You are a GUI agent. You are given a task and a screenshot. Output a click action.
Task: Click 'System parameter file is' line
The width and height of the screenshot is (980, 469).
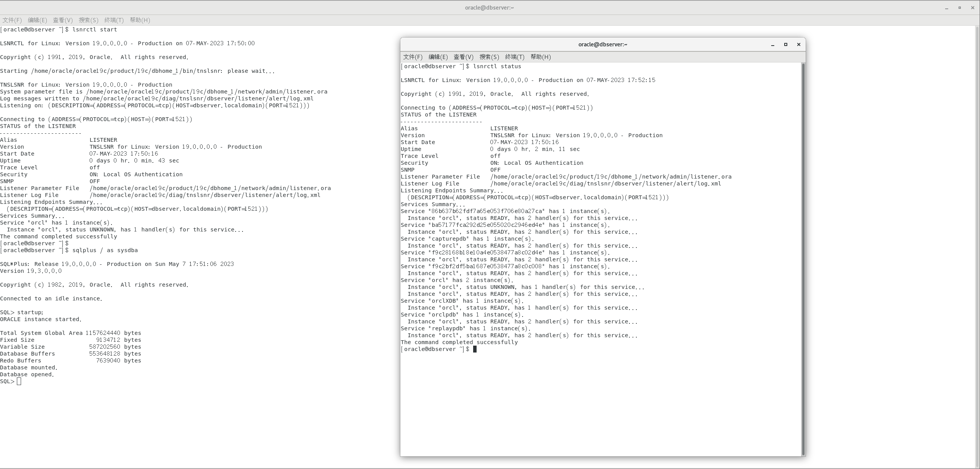164,92
